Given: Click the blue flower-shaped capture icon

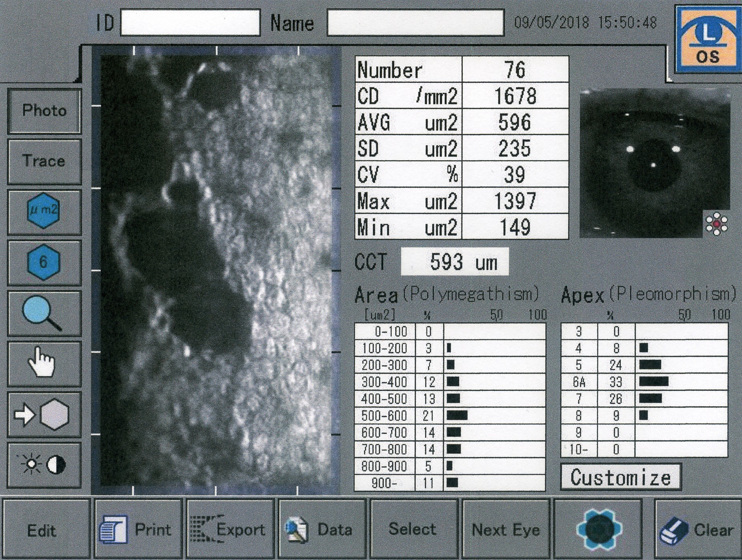Looking at the screenshot, I should point(598,529).
